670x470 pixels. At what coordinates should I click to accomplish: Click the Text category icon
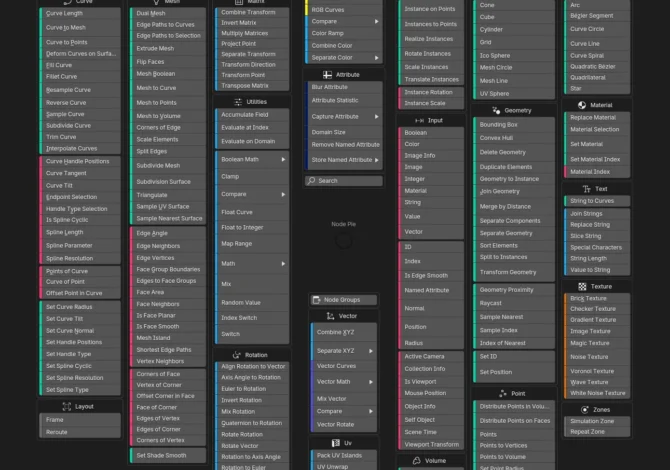[x=587, y=189]
